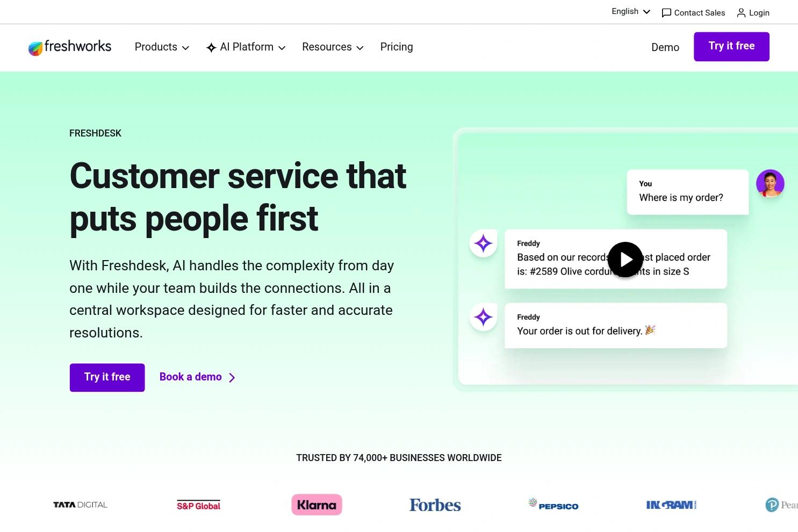Click the Login link
This screenshot has height=532, width=798.
point(753,13)
